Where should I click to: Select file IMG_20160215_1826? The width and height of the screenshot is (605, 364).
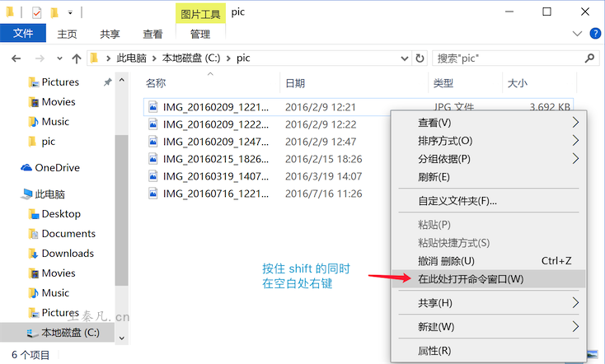click(x=215, y=159)
